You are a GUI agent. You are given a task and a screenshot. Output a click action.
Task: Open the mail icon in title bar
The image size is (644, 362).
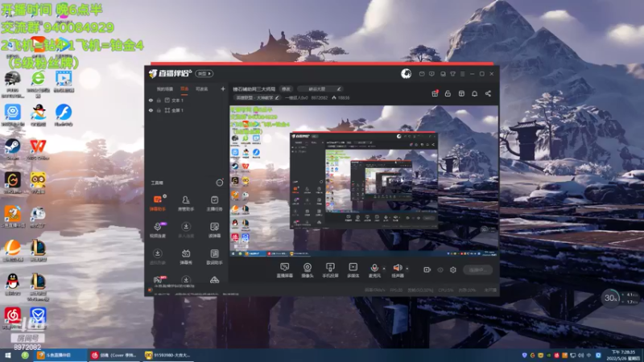pos(422,74)
